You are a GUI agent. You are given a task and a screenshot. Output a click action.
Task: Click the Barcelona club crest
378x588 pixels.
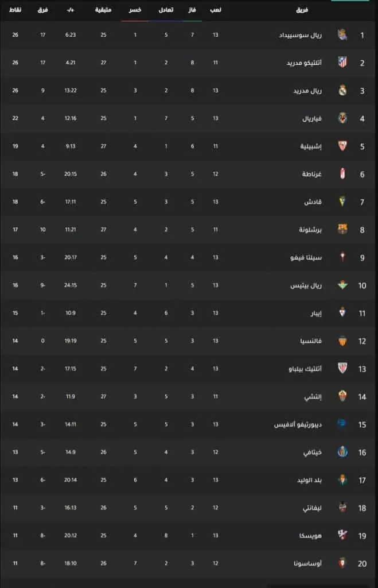(x=342, y=229)
